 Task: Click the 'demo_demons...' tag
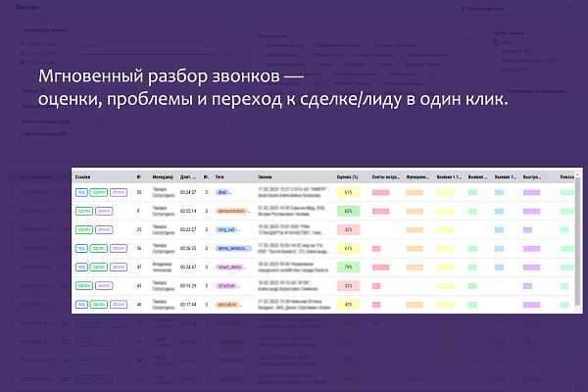pos(233,248)
